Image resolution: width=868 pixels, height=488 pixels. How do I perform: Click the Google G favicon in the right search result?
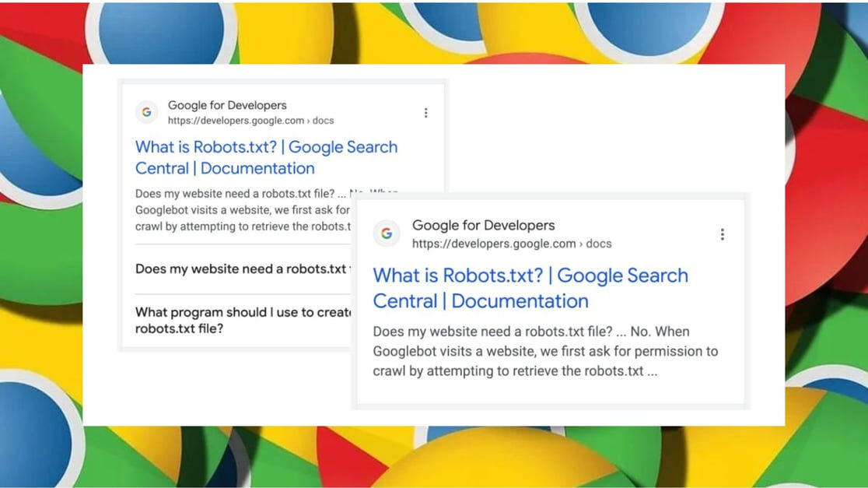[x=387, y=233]
